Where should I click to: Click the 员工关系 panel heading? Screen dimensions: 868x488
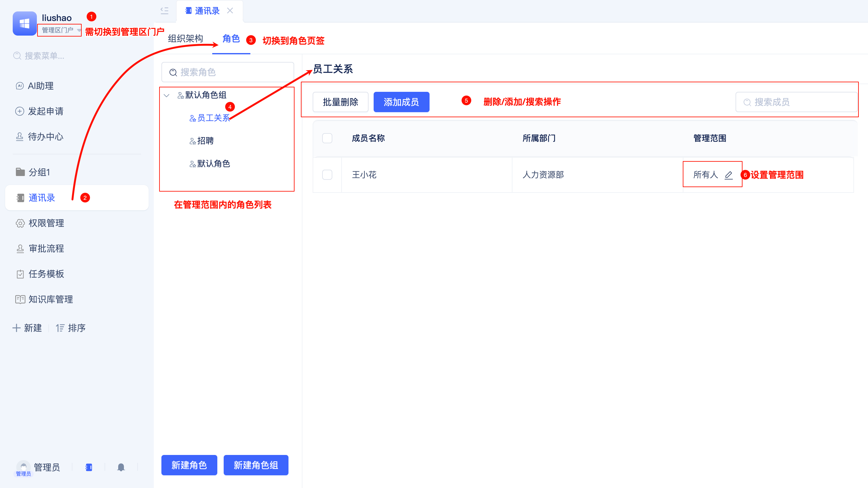pyautogui.click(x=333, y=69)
